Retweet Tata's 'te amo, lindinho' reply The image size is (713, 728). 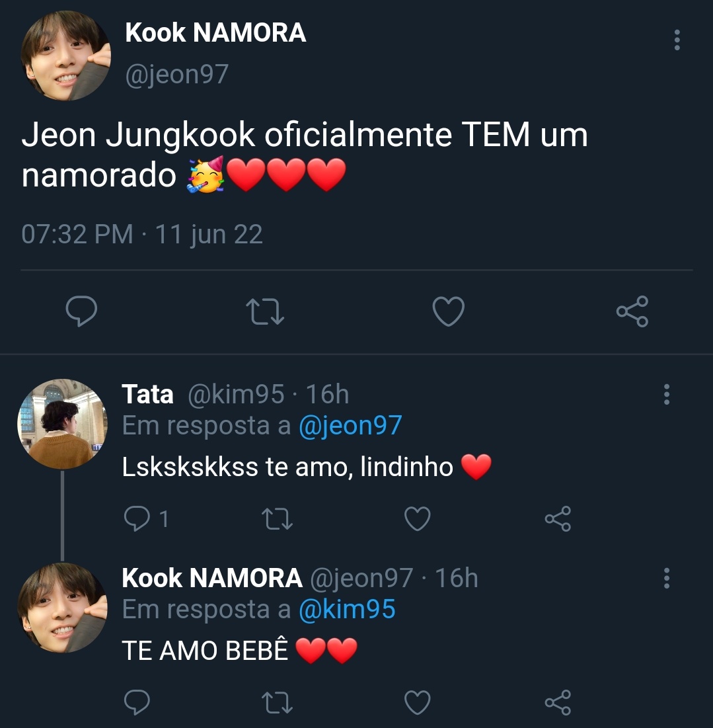(x=277, y=518)
